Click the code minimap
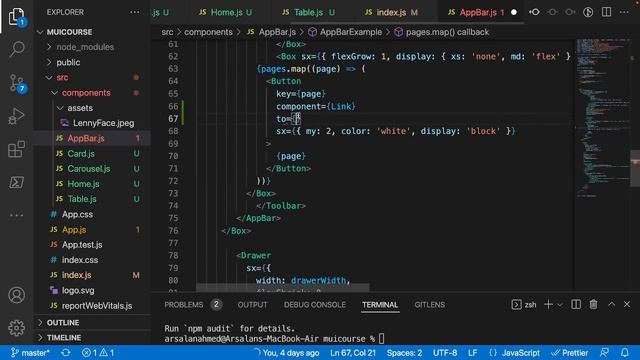The image size is (640, 360). pos(603,118)
